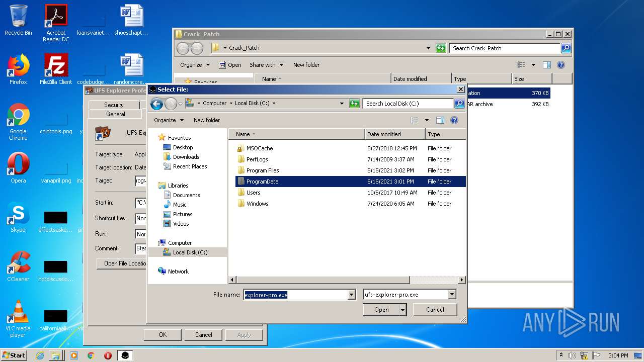The width and height of the screenshot is (644, 362).
Task: Switch to Security tab in Properties window
Action: coord(114,105)
